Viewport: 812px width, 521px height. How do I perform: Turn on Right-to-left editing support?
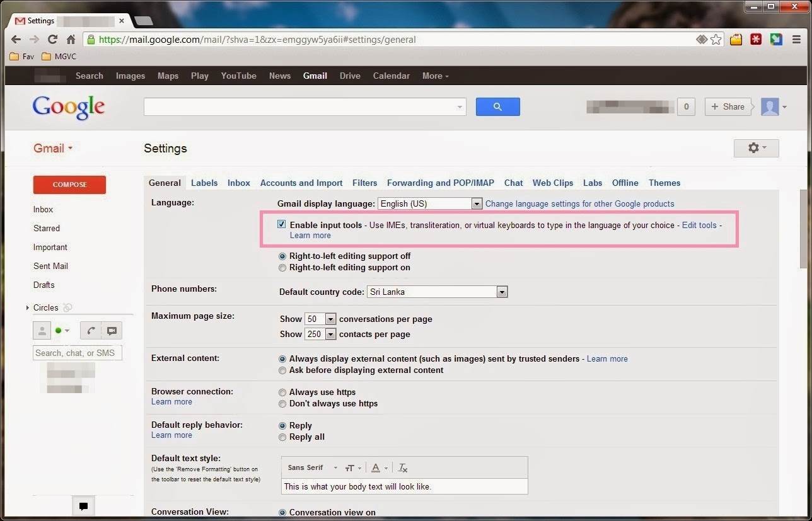coord(282,267)
